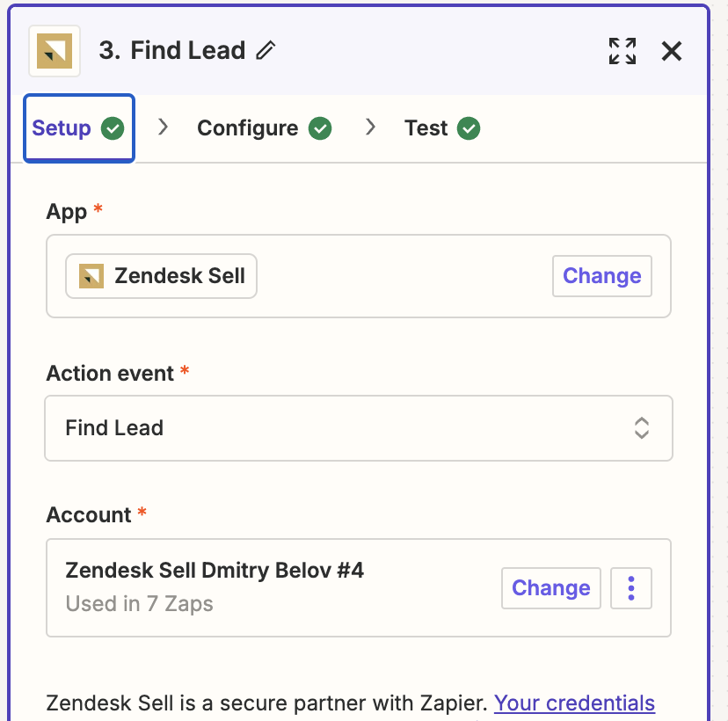Image resolution: width=728 pixels, height=721 pixels.
Task: Expand the panel to full screen
Action: pyautogui.click(x=622, y=51)
